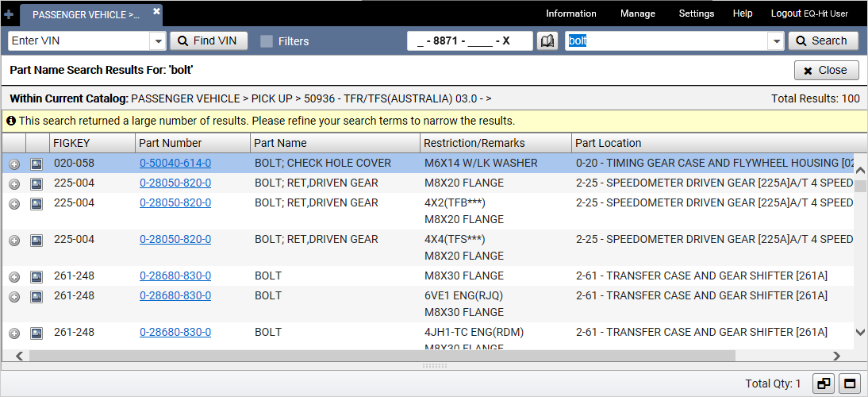Screen dimensions: 868x397
Task: Open the Settings menu
Action: click(x=696, y=13)
